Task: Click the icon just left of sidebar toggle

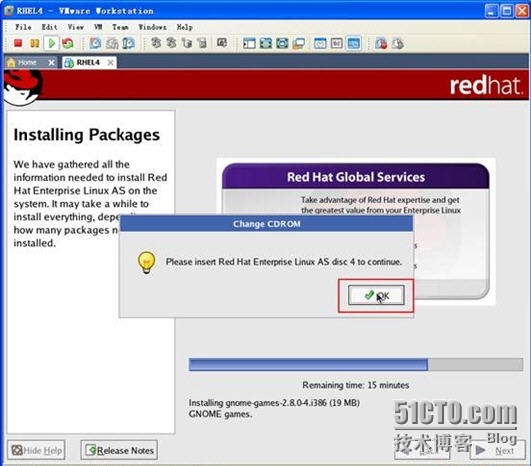Action: (x=222, y=43)
